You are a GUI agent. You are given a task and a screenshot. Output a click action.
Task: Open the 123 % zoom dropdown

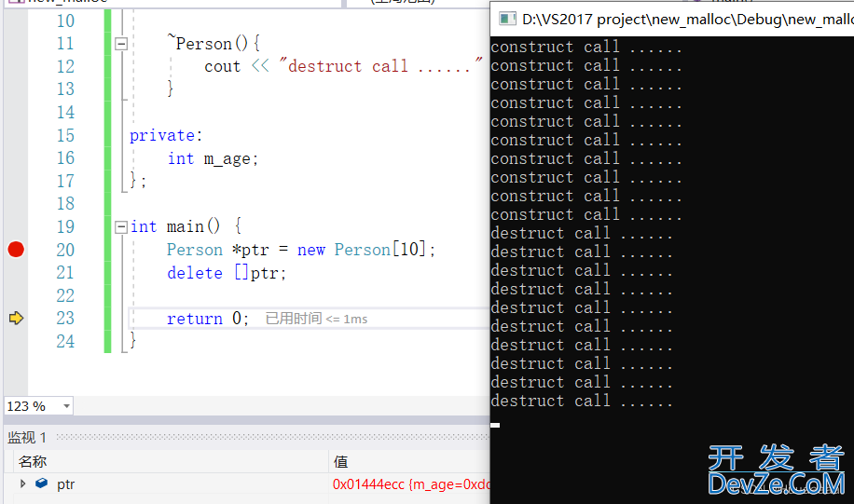click(x=66, y=406)
